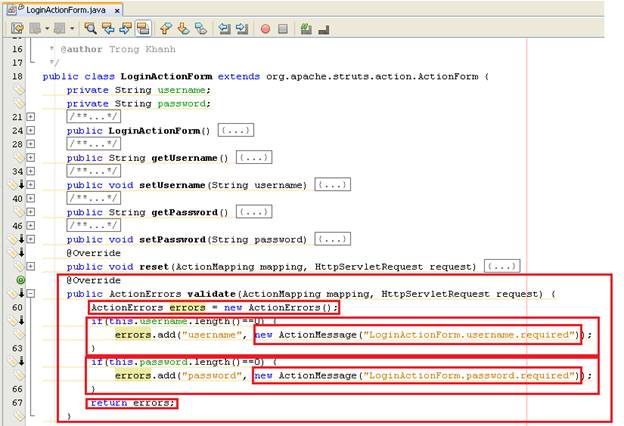624x426 pixels.
Task: Click line number 18 in the gutter
Action: (17, 76)
